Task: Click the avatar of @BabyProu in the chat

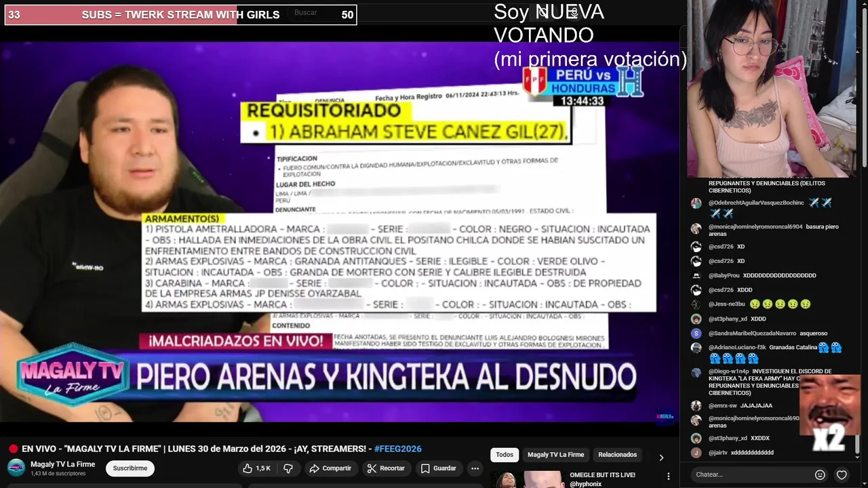Action: 696,276
